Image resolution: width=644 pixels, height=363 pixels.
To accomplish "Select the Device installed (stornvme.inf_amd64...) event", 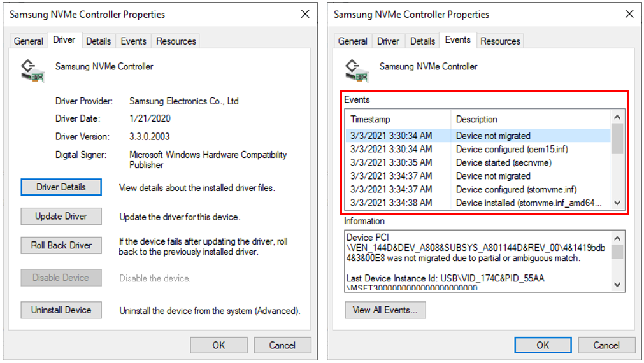I will tap(478, 203).
